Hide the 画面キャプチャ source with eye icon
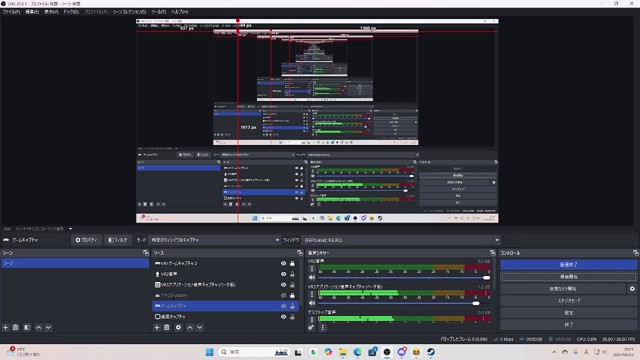 click(x=283, y=317)
